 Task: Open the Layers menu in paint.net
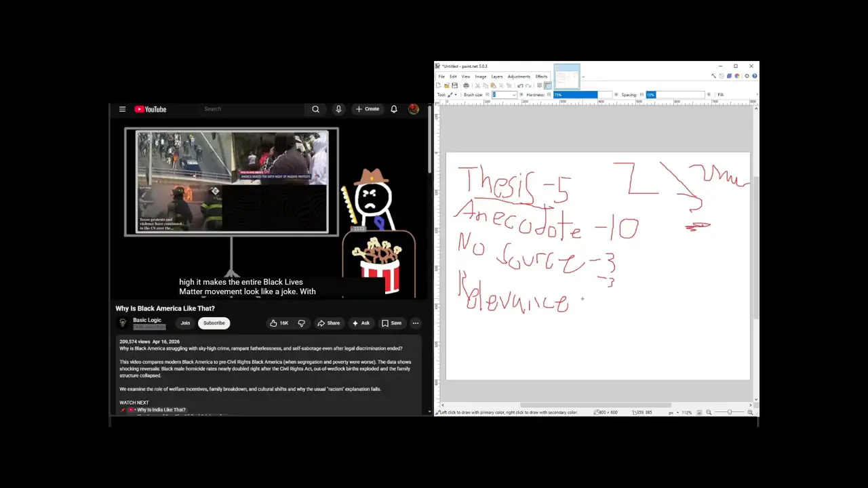pos(497,77)
